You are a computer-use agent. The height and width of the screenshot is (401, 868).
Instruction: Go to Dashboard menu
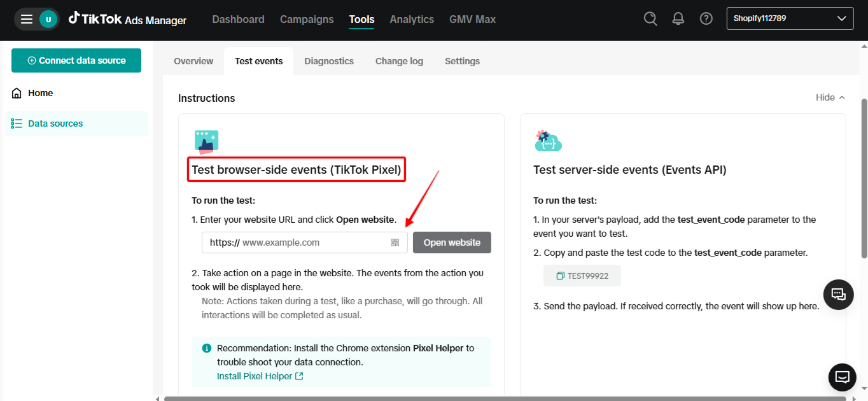point(239,19)
